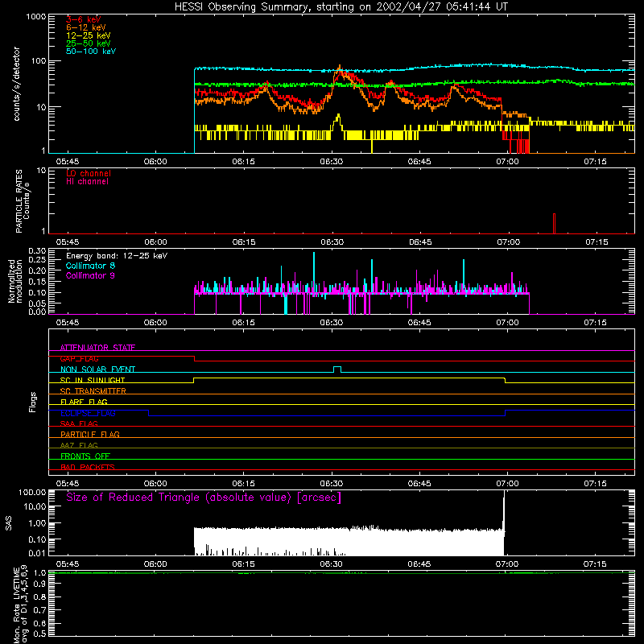The width and height of the screenshot is (644, 644).
Task: Click the PARTICLE RATES Counts/s axis label
Action: [23, 201]
